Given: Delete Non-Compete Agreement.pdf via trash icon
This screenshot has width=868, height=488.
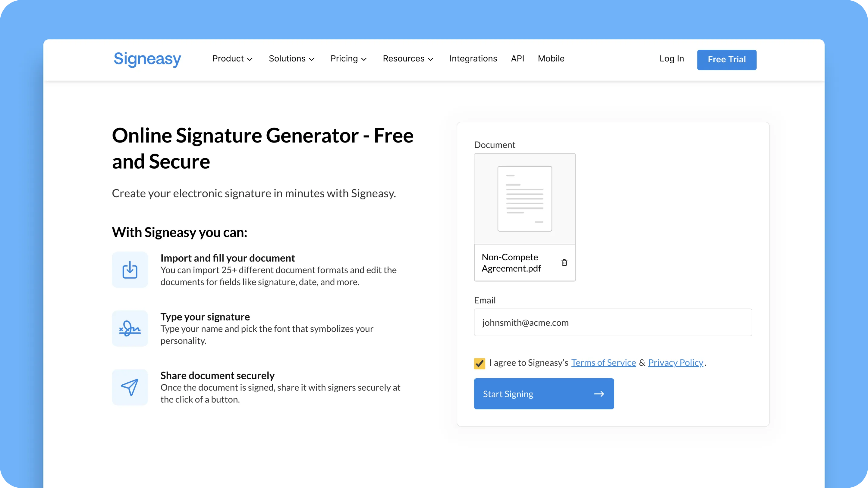Looking at the screenshot, I should tap(565, 263).
